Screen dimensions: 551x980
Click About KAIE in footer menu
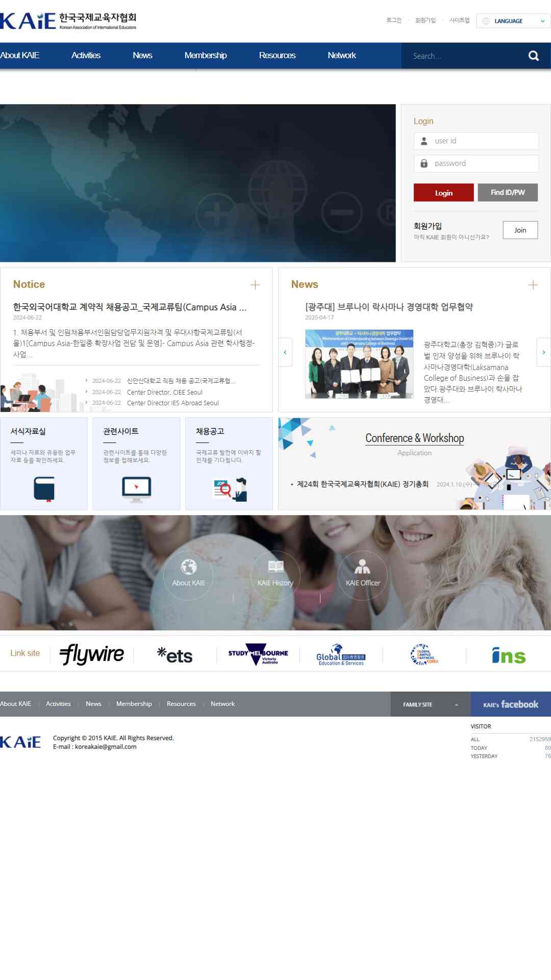click(16, 704)
